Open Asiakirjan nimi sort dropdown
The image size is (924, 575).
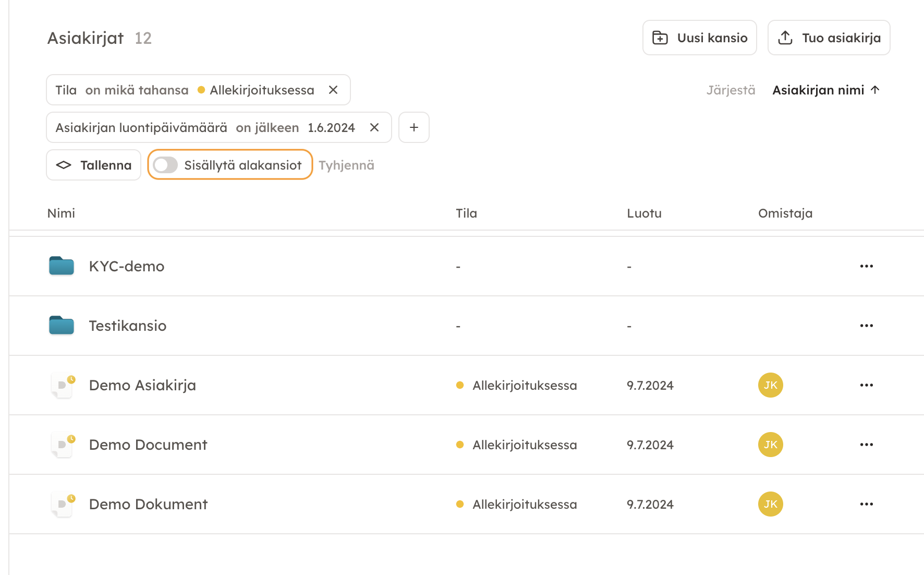pyautogui.click(x=825, y=90)
